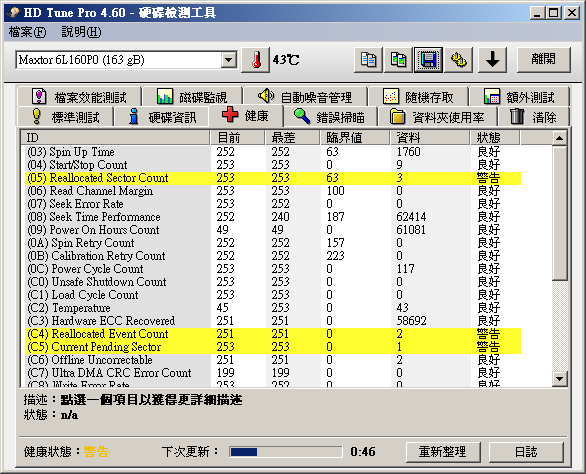
Task: Click the 資料 column header
Action: click(x=430, y=138)
